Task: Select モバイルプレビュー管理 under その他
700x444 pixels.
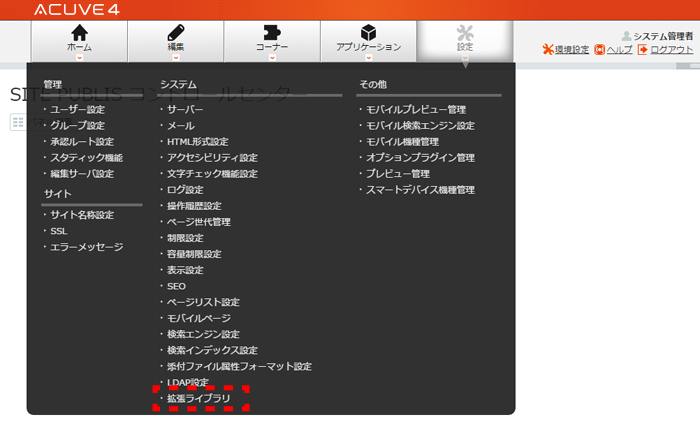Action: [416, 110]
